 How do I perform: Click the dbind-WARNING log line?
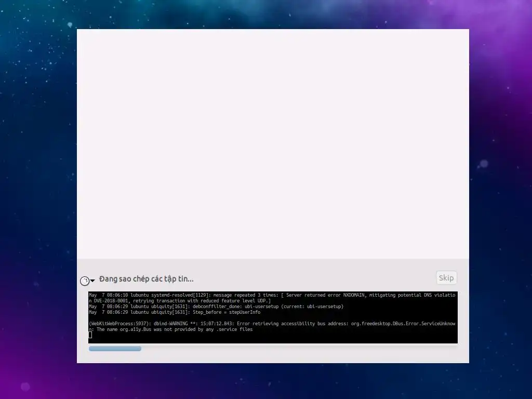click(272, 326)
